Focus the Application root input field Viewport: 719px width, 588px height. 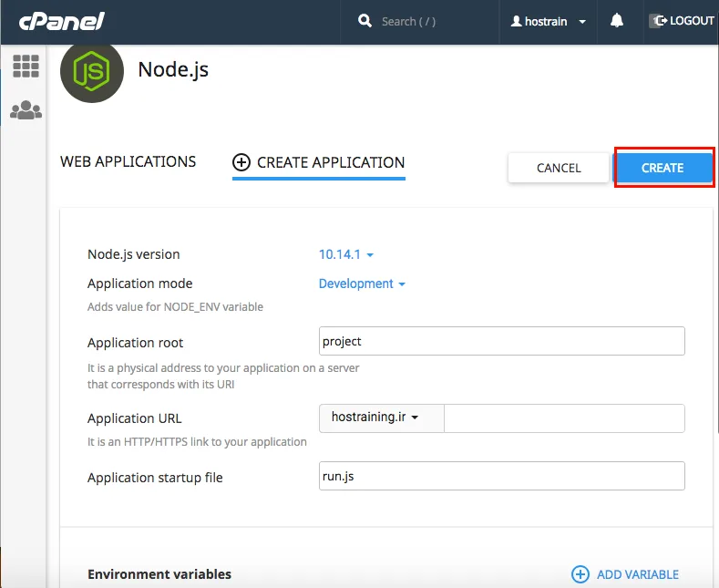[x=501, y=341]
